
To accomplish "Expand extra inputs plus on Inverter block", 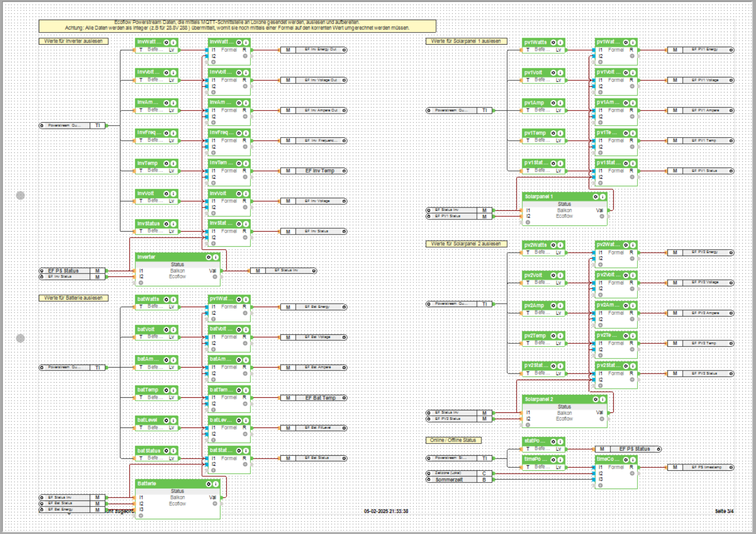I will pos(141,283).
